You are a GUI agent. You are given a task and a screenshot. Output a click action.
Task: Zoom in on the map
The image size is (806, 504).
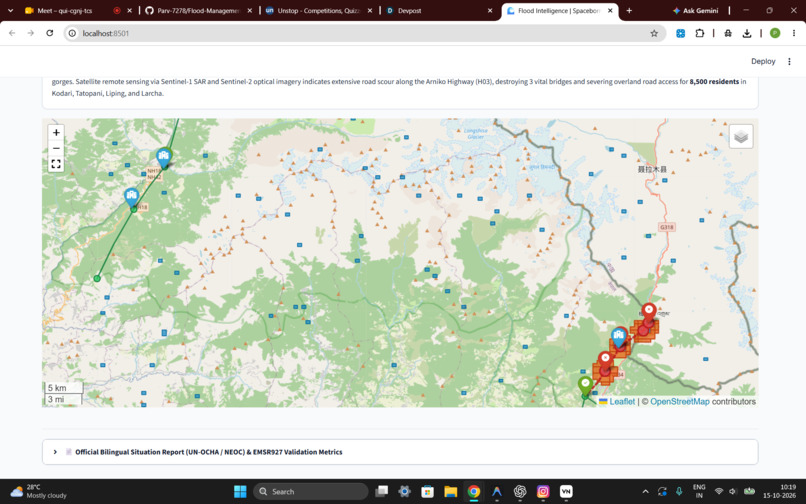56,133
